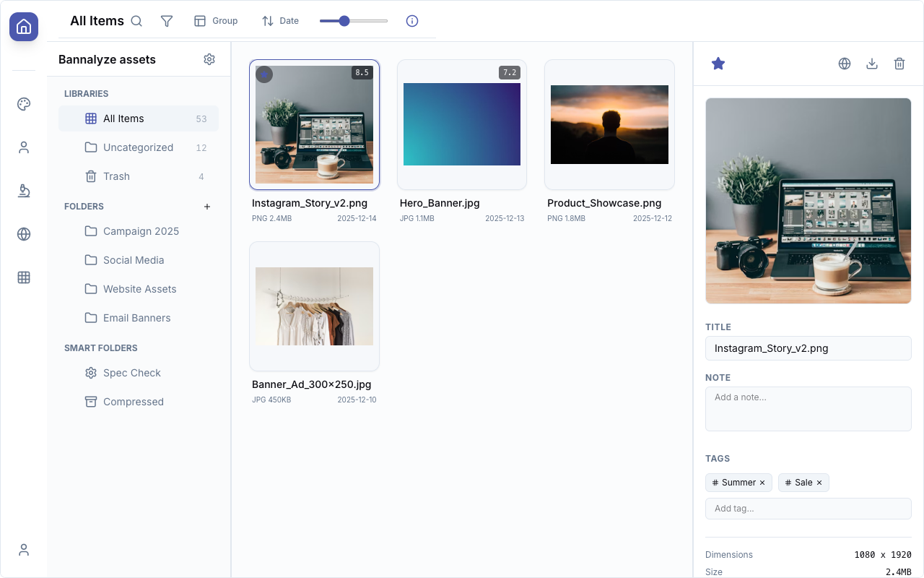
Task: Click the Sale tag chip
Action: [x=803, y=483]
